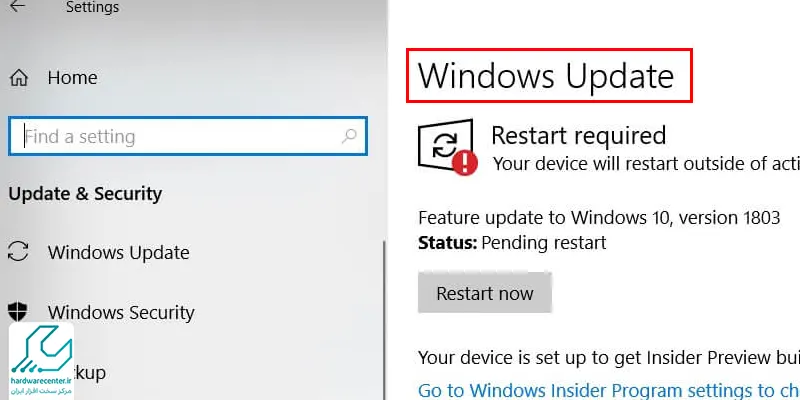The image size is (800, 400).
Task: Click the sidebar vertical scrollbar
Action: [x=384, y=319]
